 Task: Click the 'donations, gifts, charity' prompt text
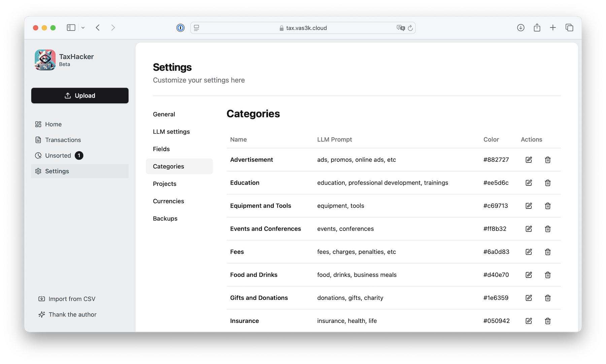[350, 298]
